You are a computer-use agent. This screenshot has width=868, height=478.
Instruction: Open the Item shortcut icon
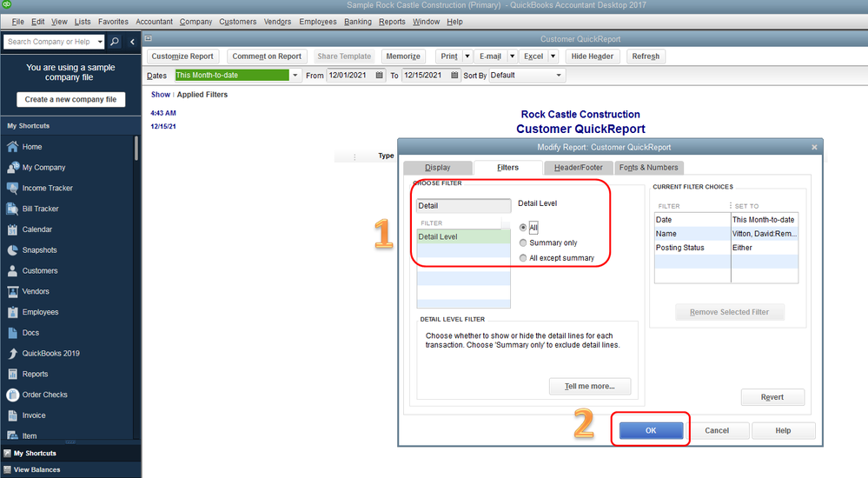pyautogui.click(x=13, y=435)
